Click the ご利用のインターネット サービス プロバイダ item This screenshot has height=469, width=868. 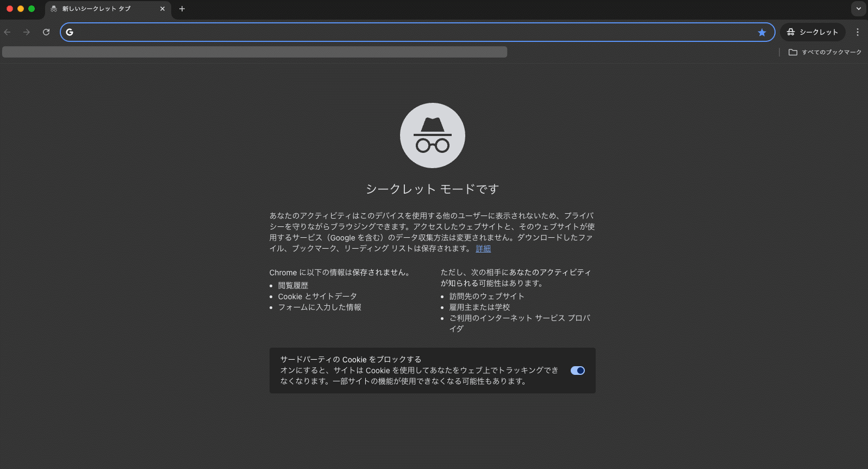tap(520, 323)
